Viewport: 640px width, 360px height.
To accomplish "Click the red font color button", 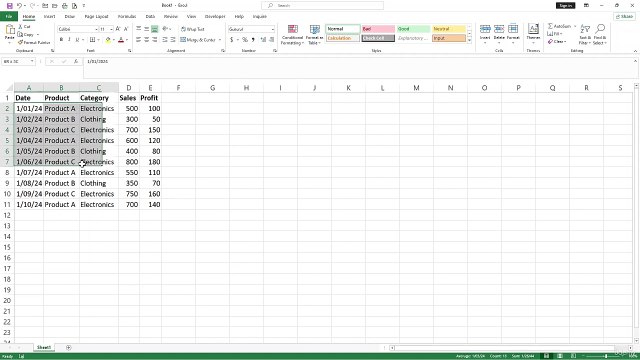I will (121, 40).
